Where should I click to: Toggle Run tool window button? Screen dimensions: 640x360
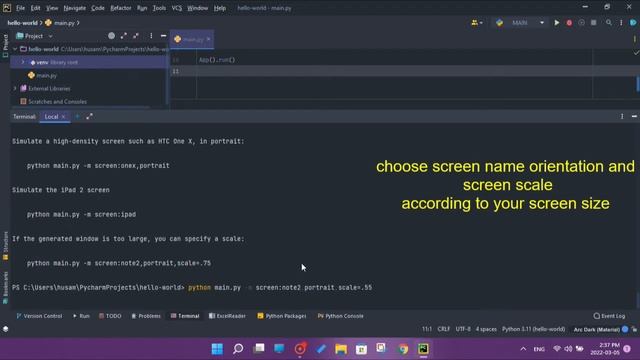[81, 316]
